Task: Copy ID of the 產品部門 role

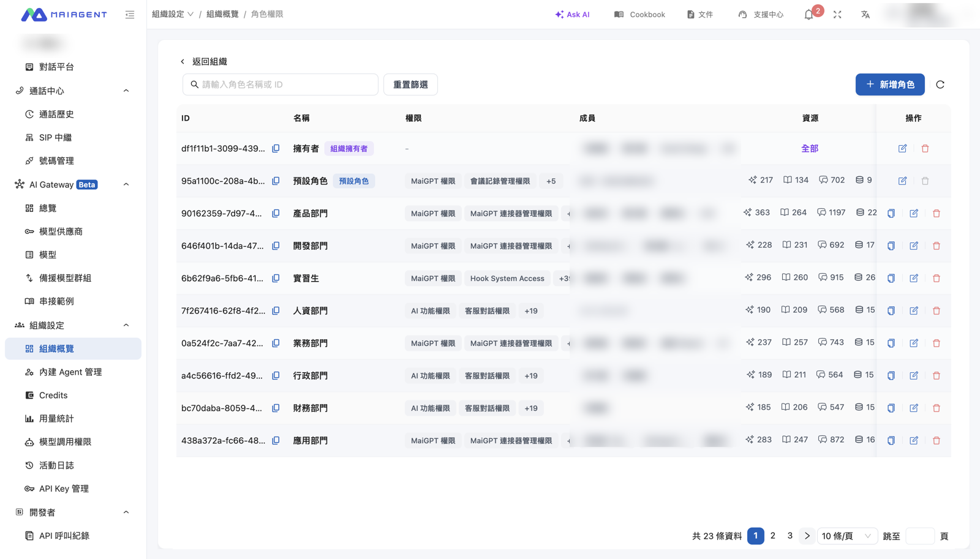Action: pos(276,213)
